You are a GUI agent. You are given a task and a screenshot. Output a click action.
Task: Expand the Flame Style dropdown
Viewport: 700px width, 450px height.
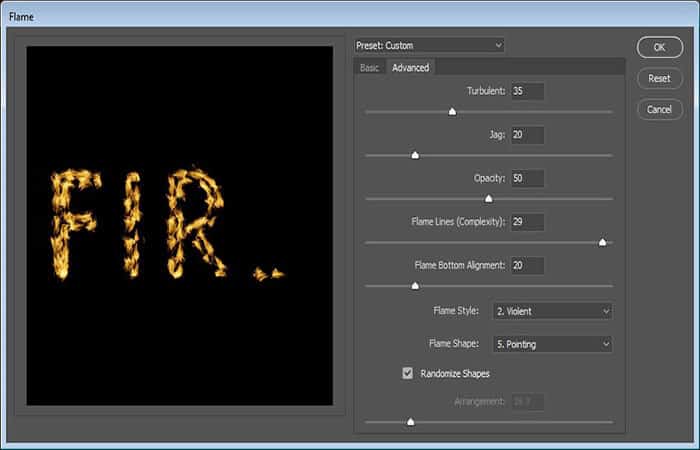coord(553,311)
